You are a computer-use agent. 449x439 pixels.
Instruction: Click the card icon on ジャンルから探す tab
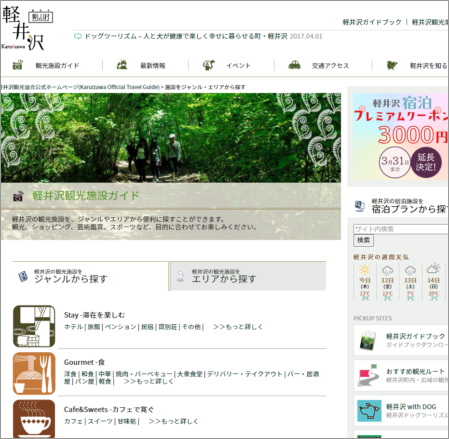point(23,276)
